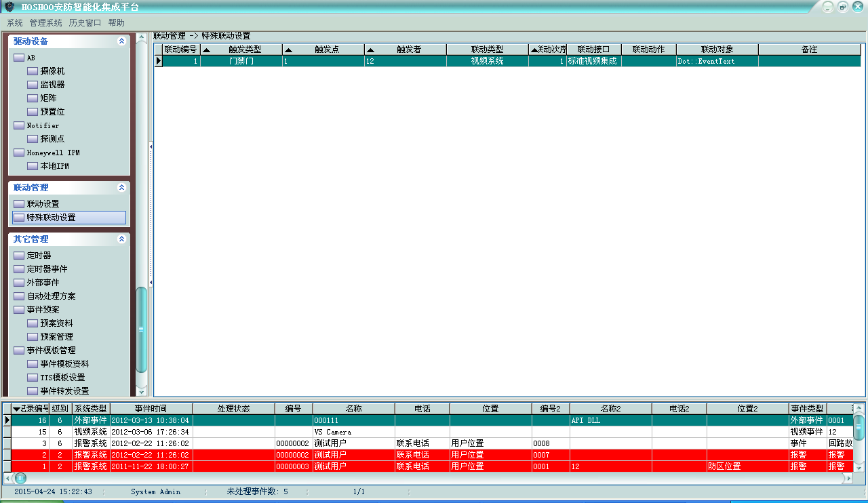Open the 帮助 menu
The height and width of the screenshot is (503, 868).
tap(116, 23)
